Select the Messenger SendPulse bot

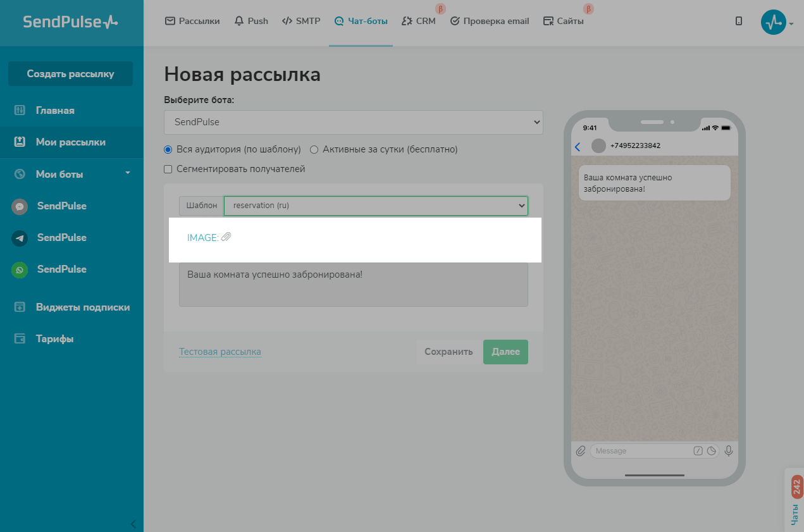click(61, 206)
